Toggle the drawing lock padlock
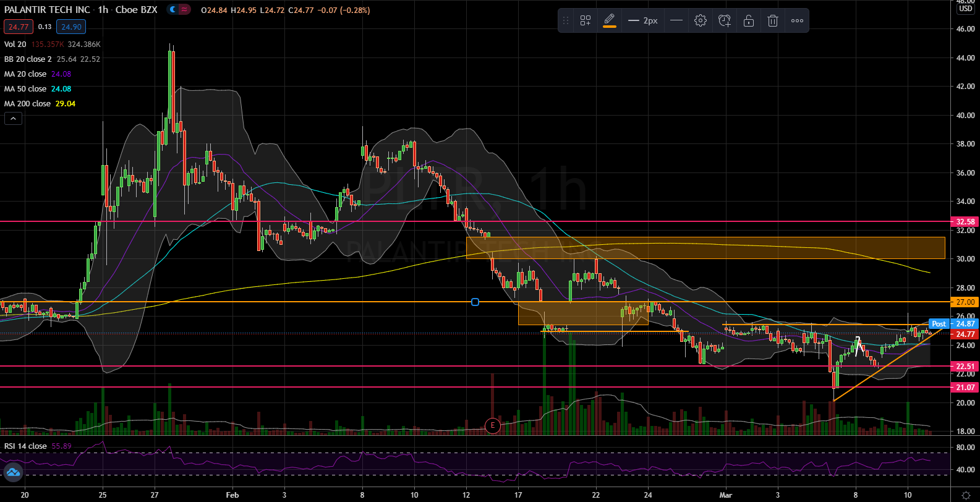This screenshot has height=502, width=980. (x=748, y=20)
